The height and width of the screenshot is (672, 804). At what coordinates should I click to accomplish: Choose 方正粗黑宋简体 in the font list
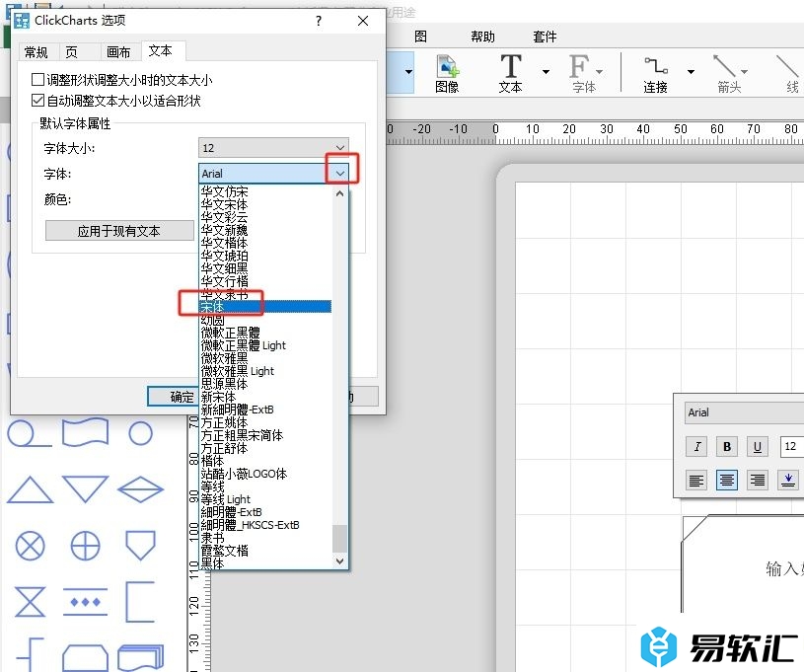(x=265, y=435)
